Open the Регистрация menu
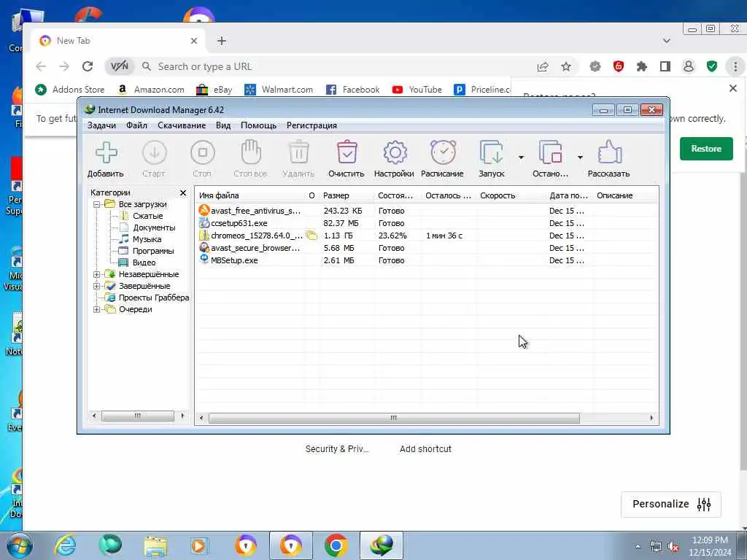 tap(311, 125)
